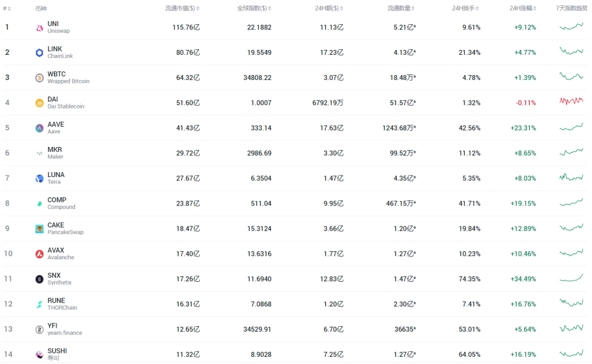The width and height of the screenshot is (592, 364).
Task: Click the SushiSwap SUSHI icon
Action: click(x=39, y=355)
